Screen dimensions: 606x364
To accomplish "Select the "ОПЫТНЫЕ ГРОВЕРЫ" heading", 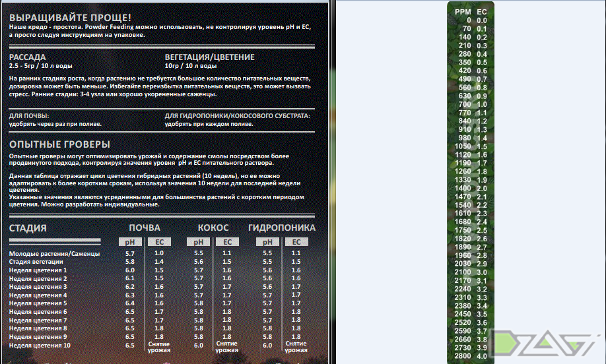I will pos(59,144).
